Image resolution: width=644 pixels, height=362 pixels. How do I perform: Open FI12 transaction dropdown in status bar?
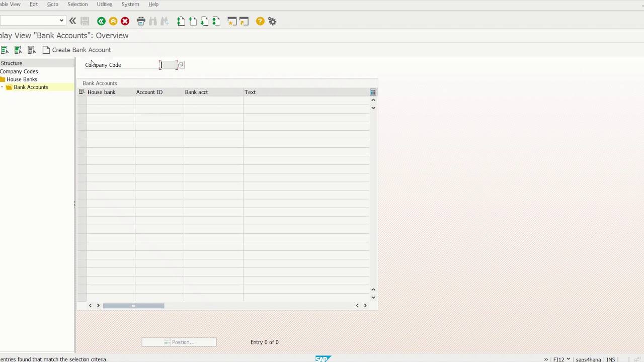tap(568, 359)
